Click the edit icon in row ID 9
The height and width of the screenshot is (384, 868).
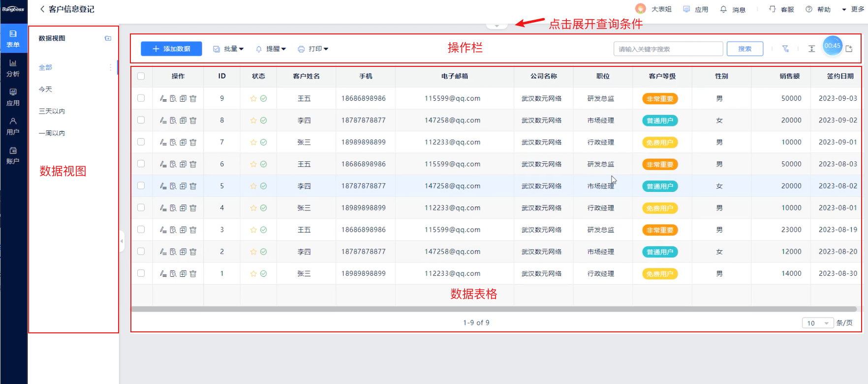click(x=163, y=98)
